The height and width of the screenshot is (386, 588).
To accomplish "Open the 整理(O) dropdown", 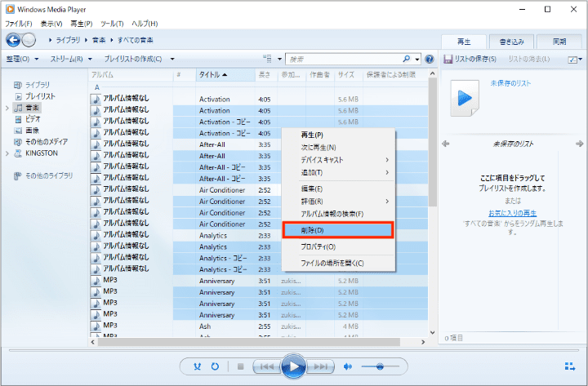I will 22,59.
